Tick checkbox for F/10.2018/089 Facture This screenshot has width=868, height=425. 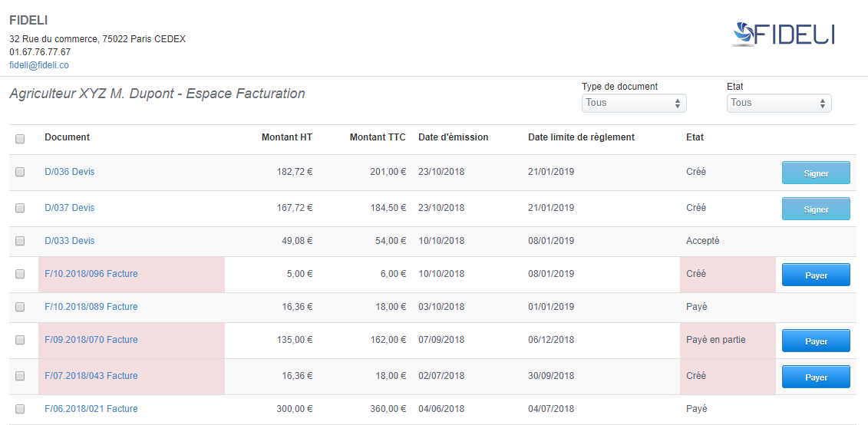(20, 307)
